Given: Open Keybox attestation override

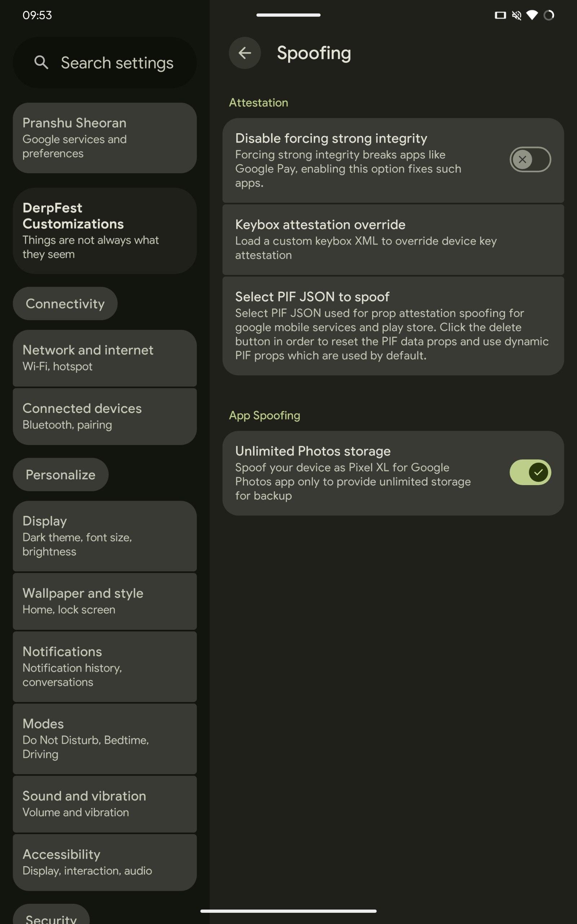Looking at the screenshot, I should (x=393, y=239).
